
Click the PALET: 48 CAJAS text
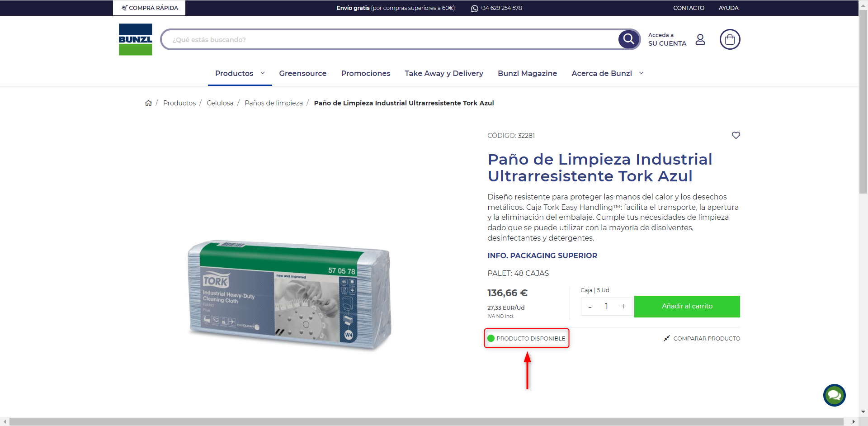518,273
